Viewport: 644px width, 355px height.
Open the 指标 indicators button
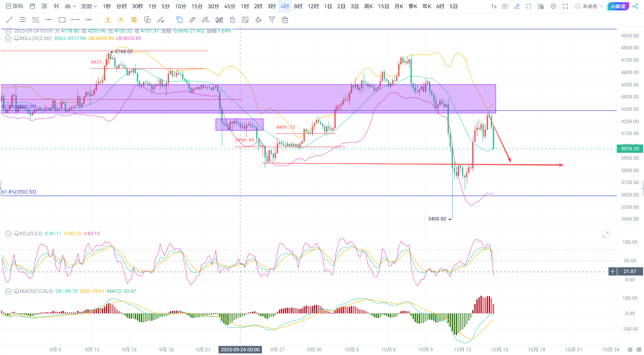tap(15, 6)
